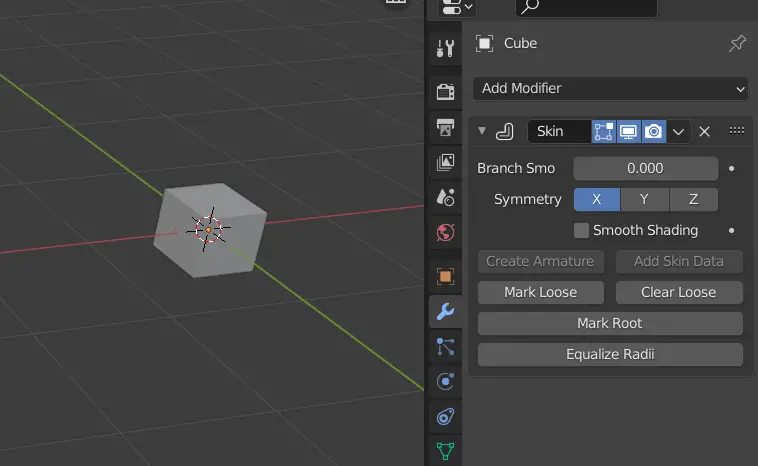Open the Modifier properties wrench tab
Image resolution: width=758 pixels, height=466 pixels.
[445, 311]
